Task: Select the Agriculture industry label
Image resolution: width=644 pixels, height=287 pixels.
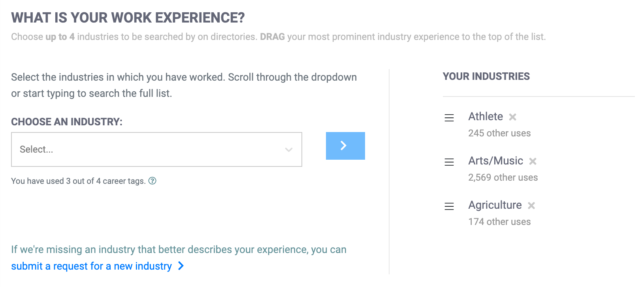Action: (x=495, y=205)
